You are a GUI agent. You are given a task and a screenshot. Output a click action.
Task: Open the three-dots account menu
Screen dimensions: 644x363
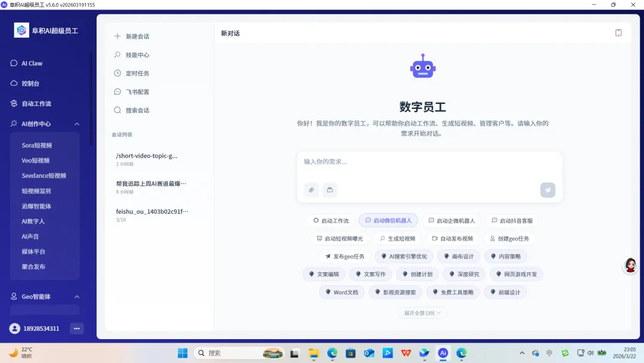point(77,328)
